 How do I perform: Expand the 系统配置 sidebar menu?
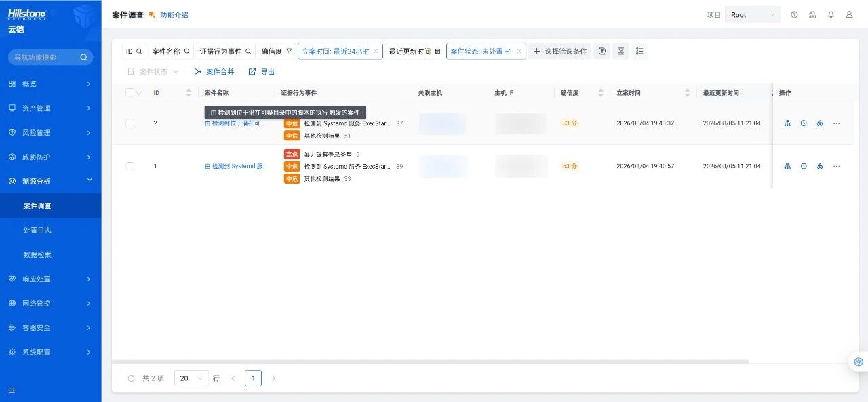point(50,352)
